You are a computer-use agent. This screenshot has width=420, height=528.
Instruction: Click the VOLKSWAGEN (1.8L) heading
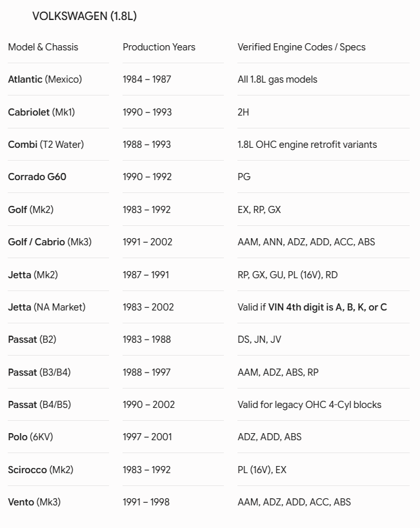pos(85,16)
